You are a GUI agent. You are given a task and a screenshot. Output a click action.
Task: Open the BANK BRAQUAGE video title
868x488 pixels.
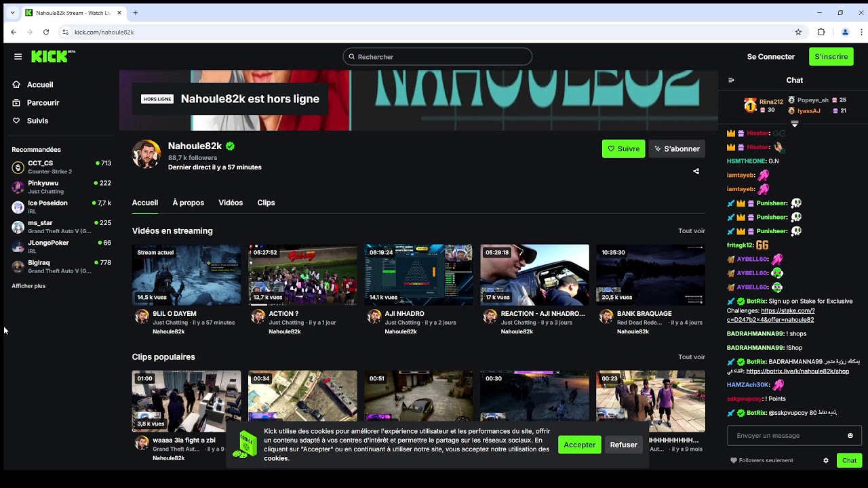644,314
